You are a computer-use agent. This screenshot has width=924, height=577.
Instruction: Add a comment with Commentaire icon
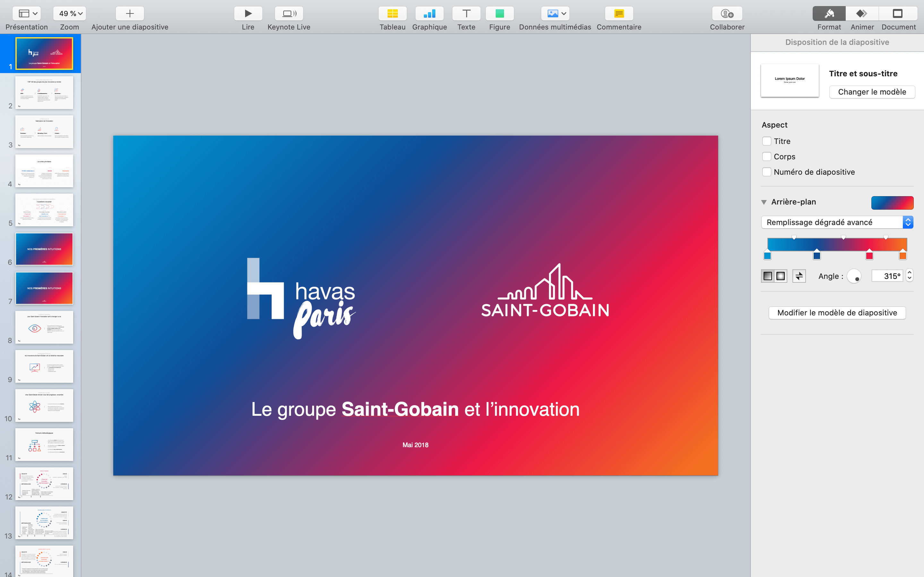(x=619, y=14)
